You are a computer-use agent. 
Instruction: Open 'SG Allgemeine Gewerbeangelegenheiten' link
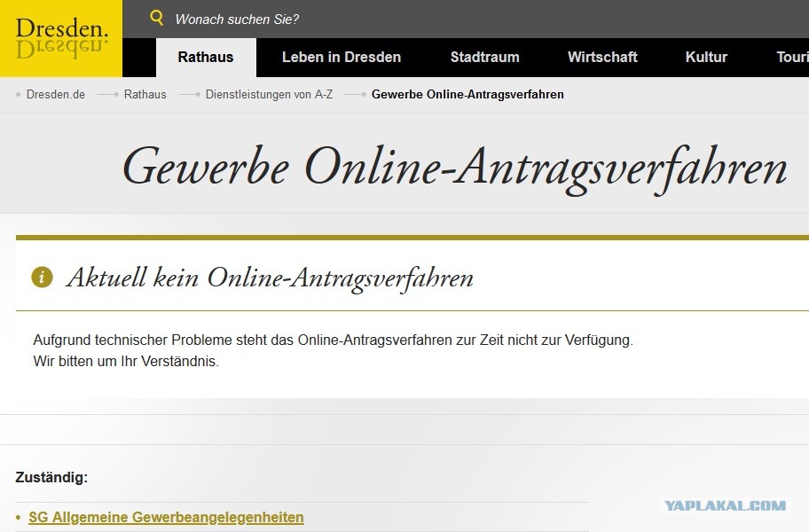coord(166,517)
